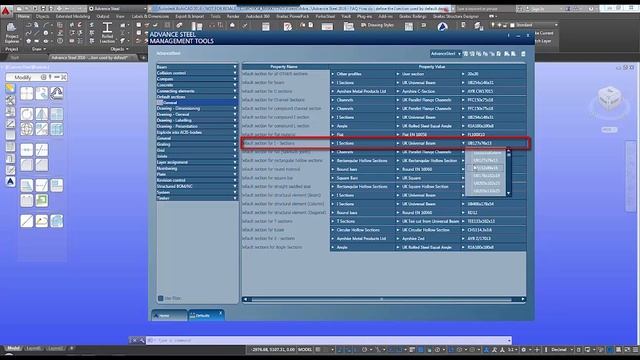Viewport: 640px width, 360px height.
Task: Select the Advance Steel 'A' tool palette icon
Action: click(x=11, y=182)
